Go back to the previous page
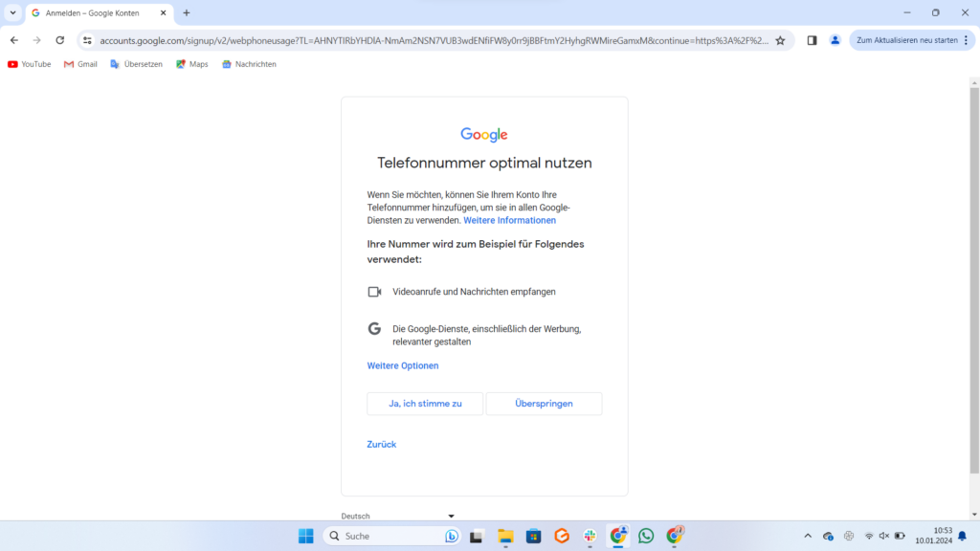Screen dimensions: 980x551 pos(14,40)
